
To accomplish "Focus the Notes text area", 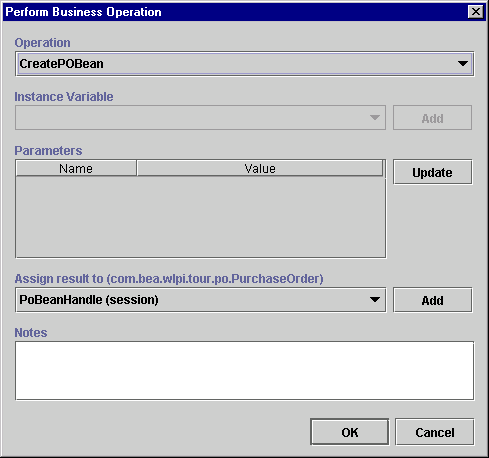I will [244, 370].
